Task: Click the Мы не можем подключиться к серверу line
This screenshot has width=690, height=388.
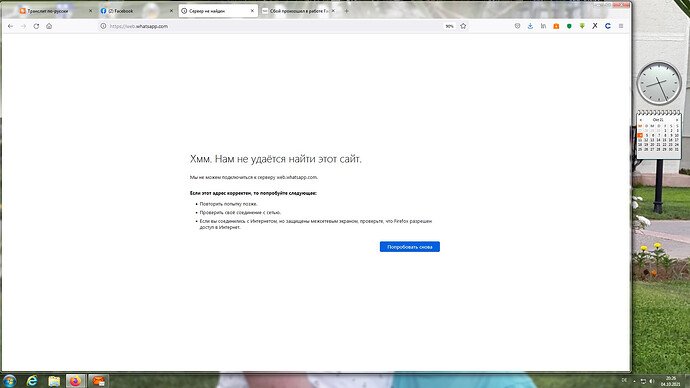Action: point(253,177)
